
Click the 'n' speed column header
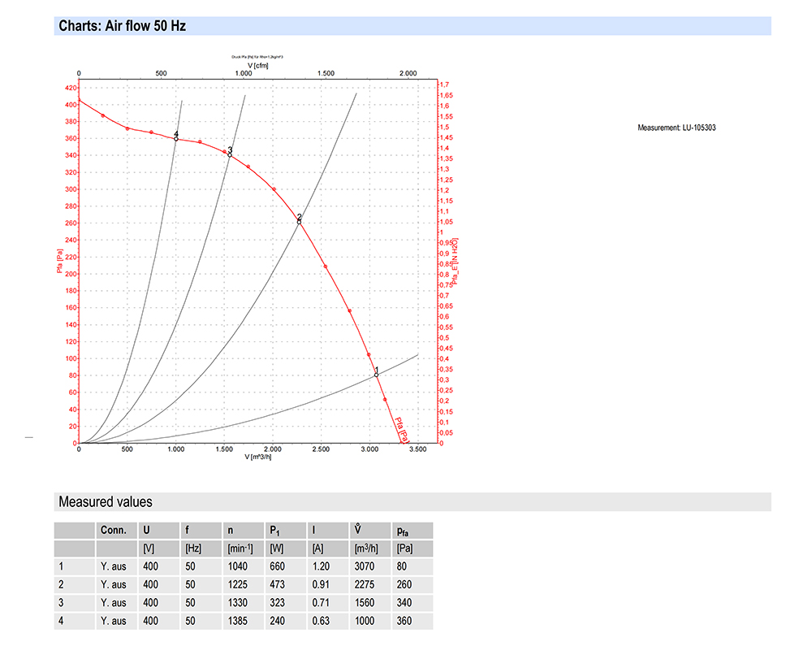(231, 531)
